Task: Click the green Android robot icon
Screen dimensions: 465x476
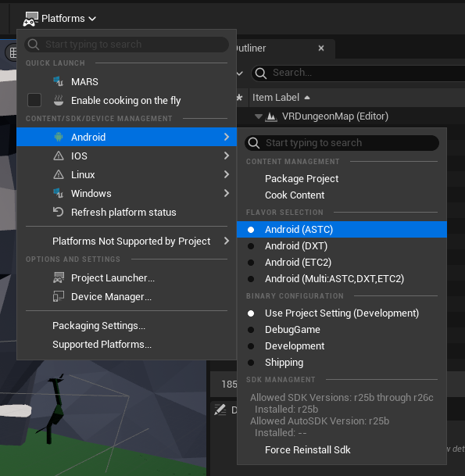Action: pos(59,137)
